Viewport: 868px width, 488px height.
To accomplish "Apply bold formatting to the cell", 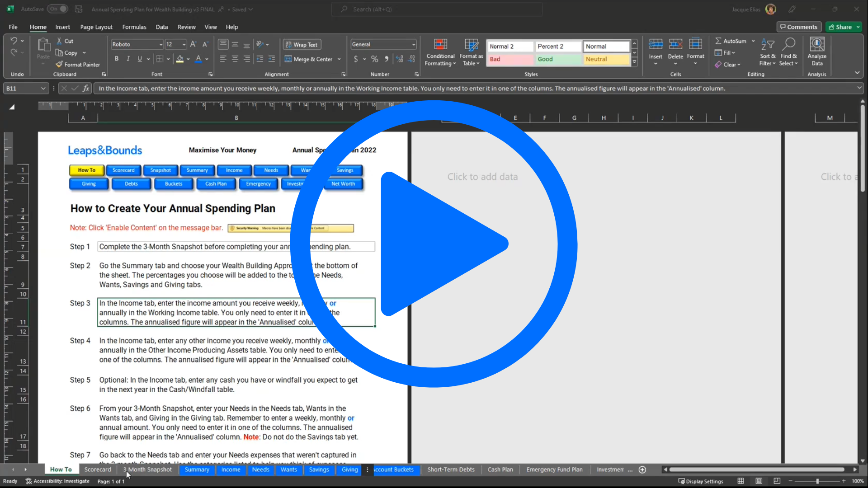I will tap(117, 59).
